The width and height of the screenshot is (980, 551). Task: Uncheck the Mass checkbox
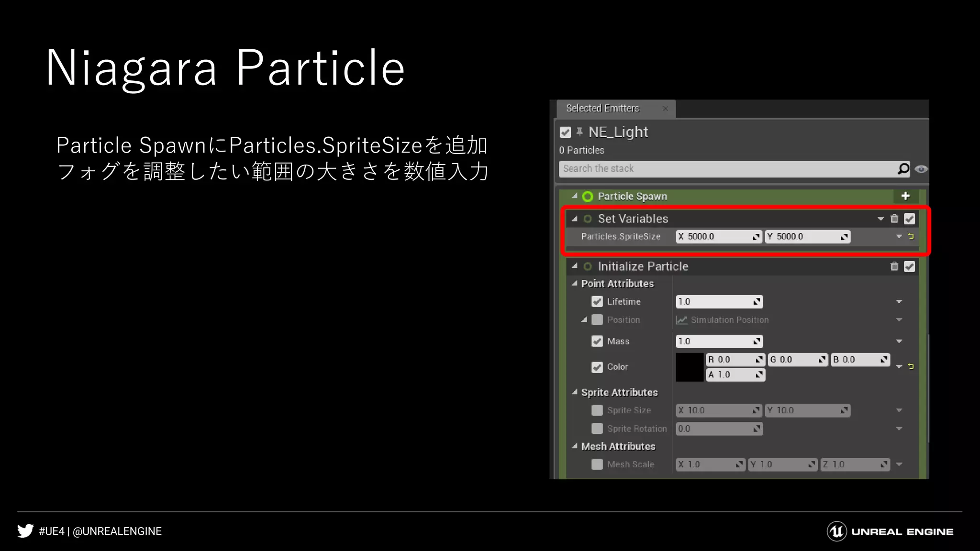(x=597, y=341)
